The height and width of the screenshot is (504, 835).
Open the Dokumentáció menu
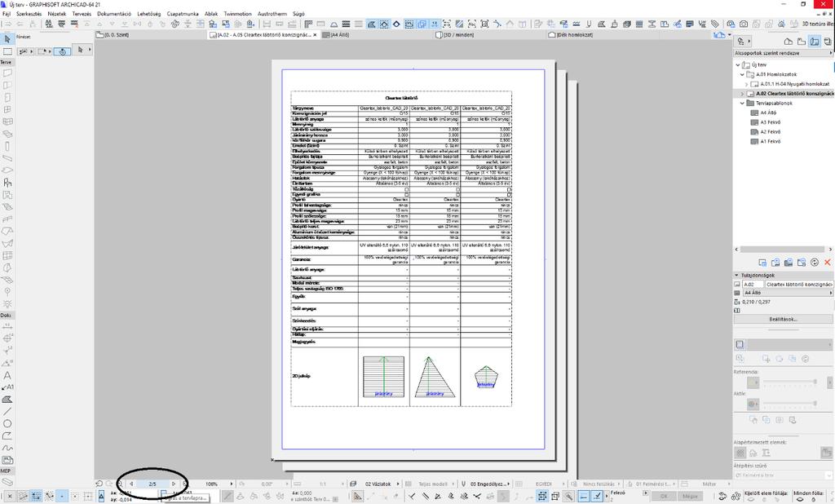click(114, 14)
